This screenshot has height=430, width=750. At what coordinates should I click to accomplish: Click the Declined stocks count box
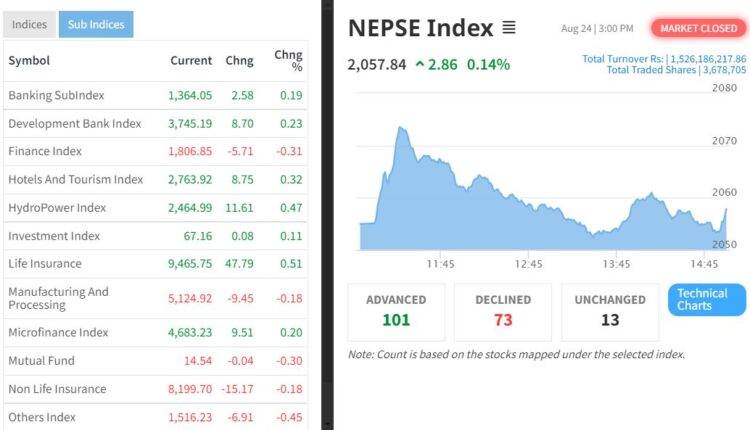(x=503, y=311)
